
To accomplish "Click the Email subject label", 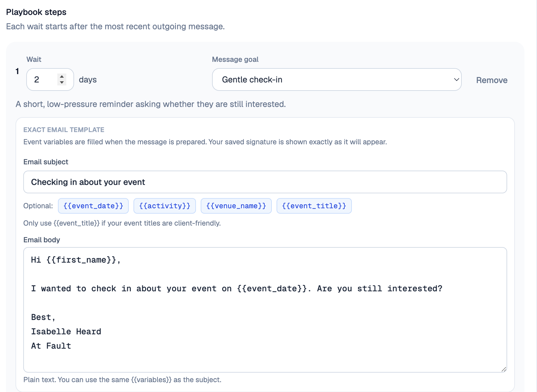I will coord(46,162).
